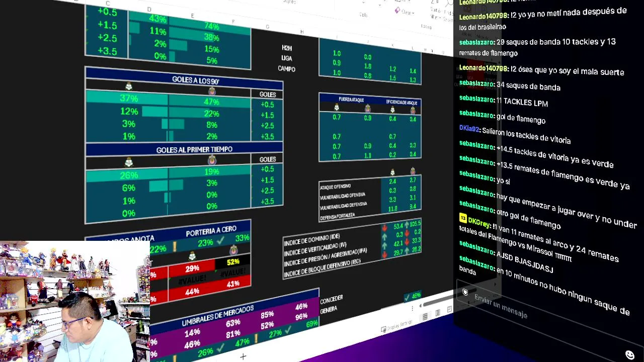Image resolution: width=644 pixels, height=362 pixels.
Task: Select the EFICIENCIA ATAQUE header
Action: 401,102
